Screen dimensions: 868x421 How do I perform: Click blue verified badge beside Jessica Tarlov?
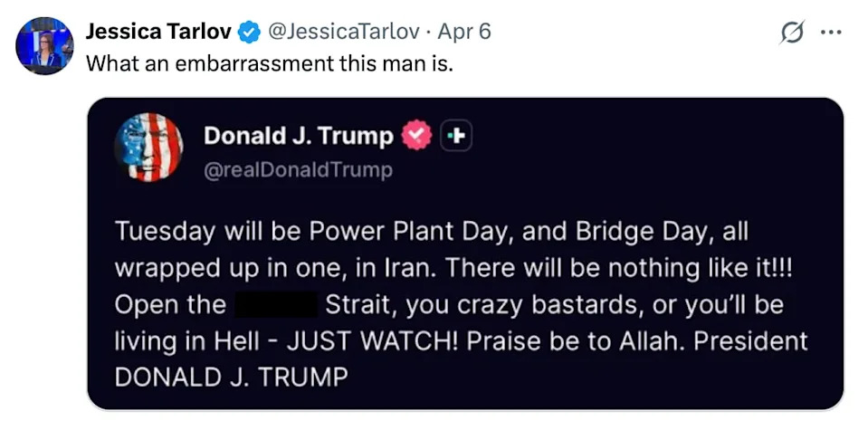(249, 32)
